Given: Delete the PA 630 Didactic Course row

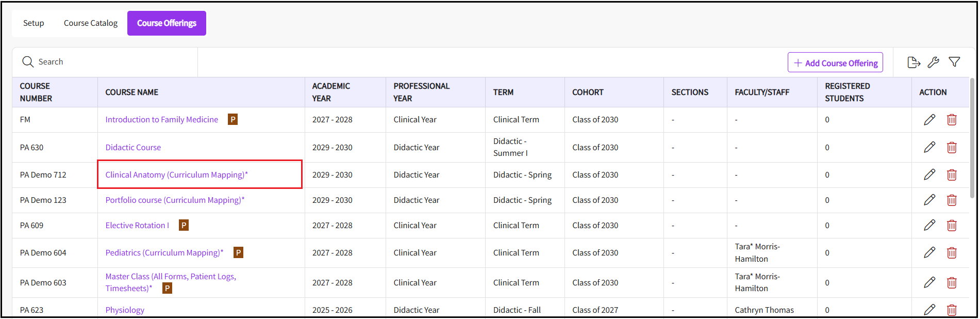Looking at the screenshot, I should (x=952, y=148).
